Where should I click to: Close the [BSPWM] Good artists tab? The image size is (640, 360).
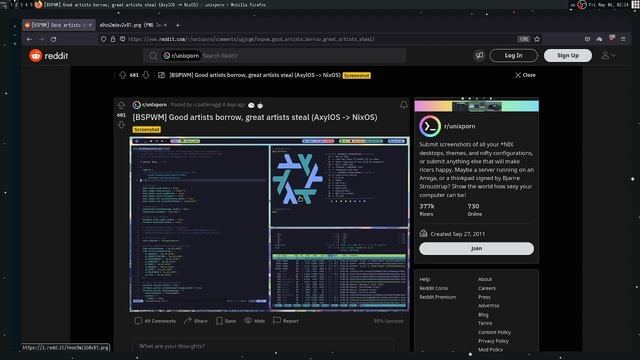pos(91,25)
